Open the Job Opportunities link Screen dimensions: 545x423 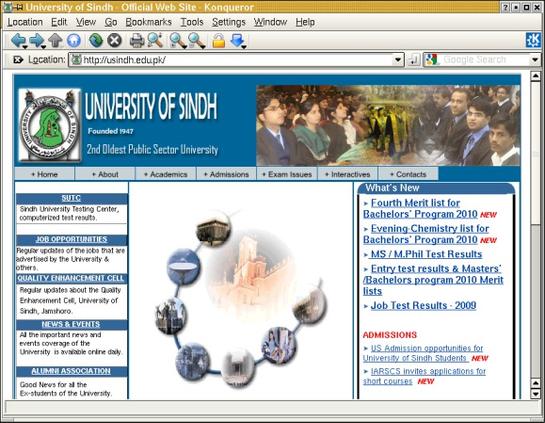point(72,239)
